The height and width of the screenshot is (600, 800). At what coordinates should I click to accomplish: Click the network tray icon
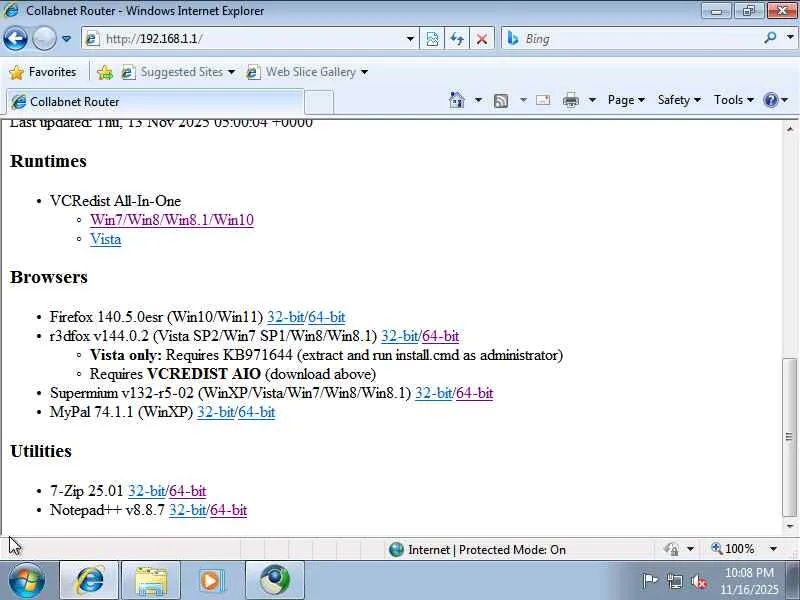(x=674, y=581)
